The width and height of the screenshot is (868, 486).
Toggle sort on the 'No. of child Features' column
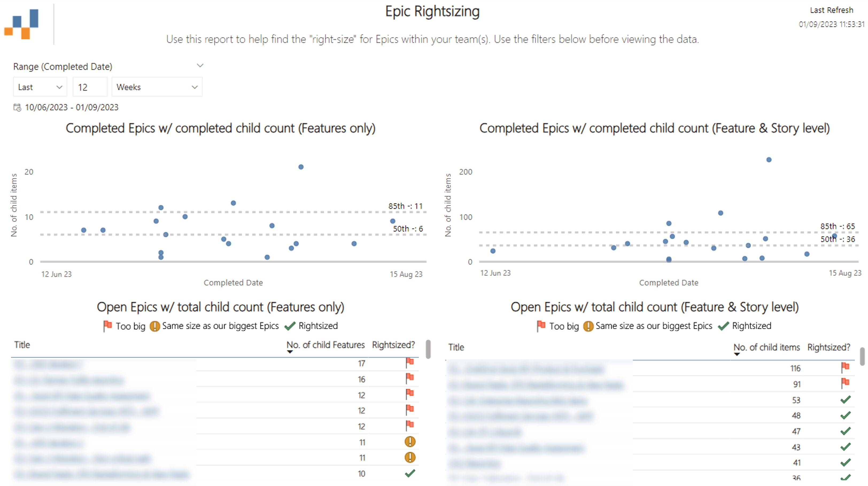[x=325, y=345]
